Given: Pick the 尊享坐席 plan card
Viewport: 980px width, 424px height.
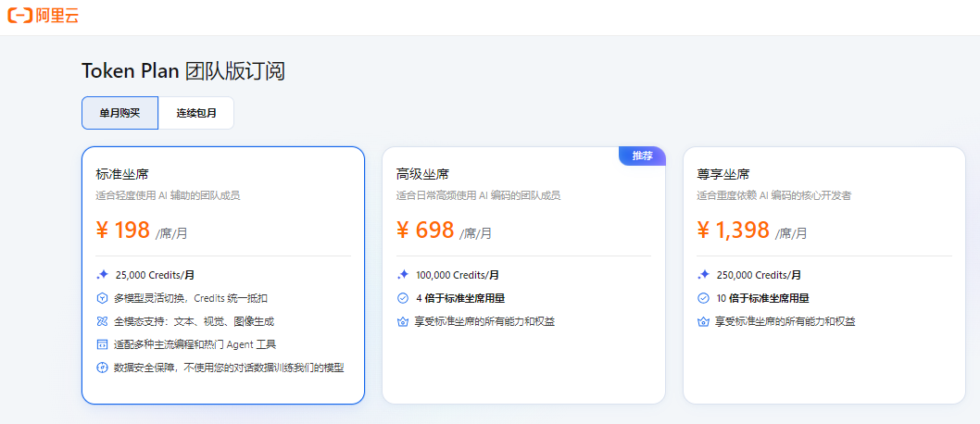Looking at the screenshot, I should [x=823, y=275].
